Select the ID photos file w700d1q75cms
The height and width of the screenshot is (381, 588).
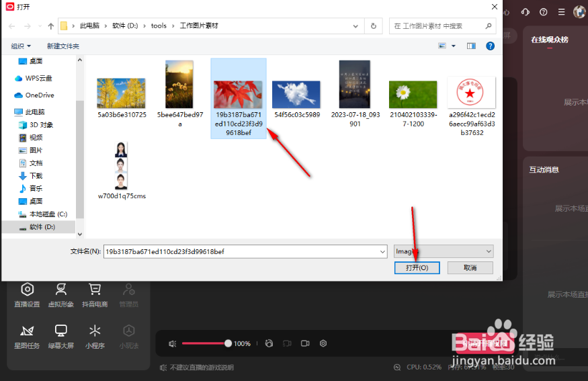click(122, 171)
